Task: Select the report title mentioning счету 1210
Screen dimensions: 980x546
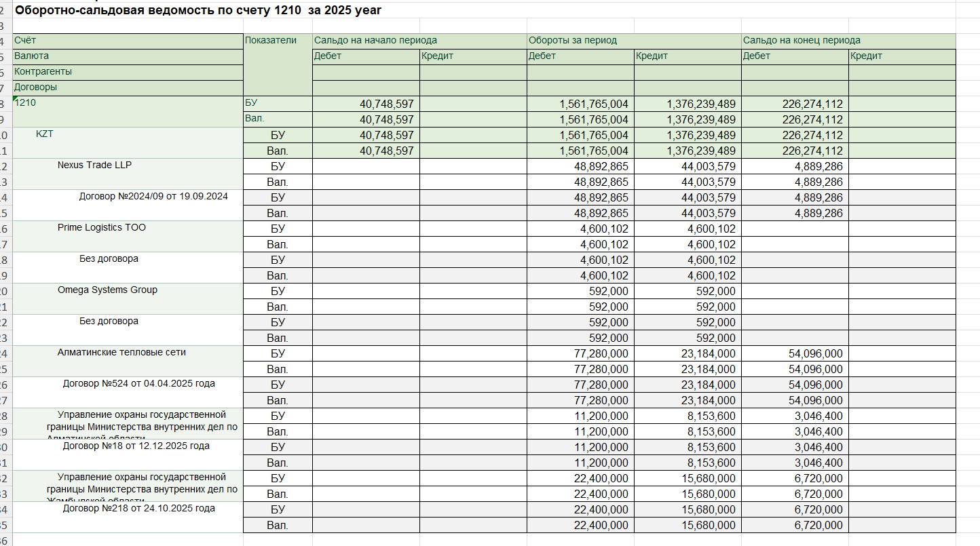Action: click(198, 10)
